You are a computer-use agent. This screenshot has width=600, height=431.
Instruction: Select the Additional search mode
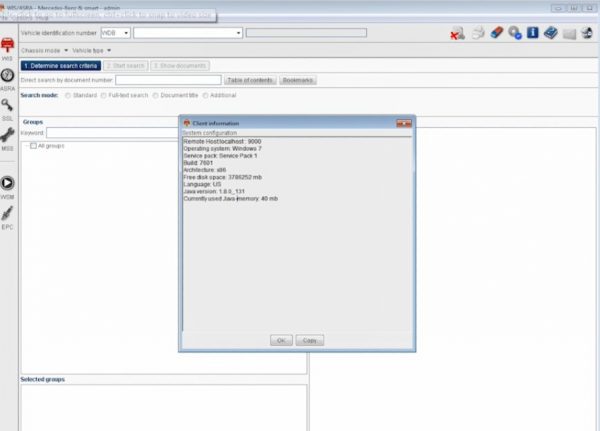tap(205, 95)
